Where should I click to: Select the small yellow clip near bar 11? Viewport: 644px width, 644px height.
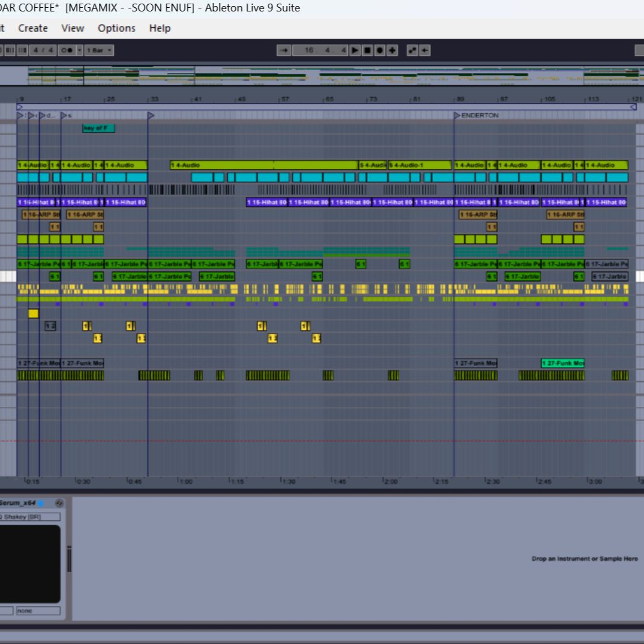33,313
